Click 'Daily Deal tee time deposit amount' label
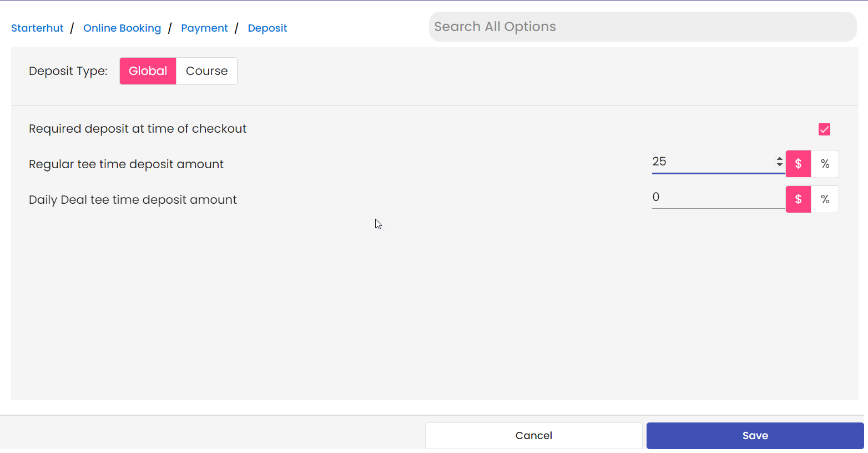Screen dimensions: 868x453 (x=133, y=200)
